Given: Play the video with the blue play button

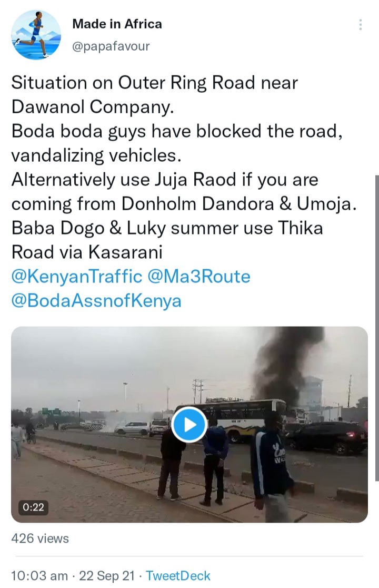Looking at the screenshot, I should point(189,425).
